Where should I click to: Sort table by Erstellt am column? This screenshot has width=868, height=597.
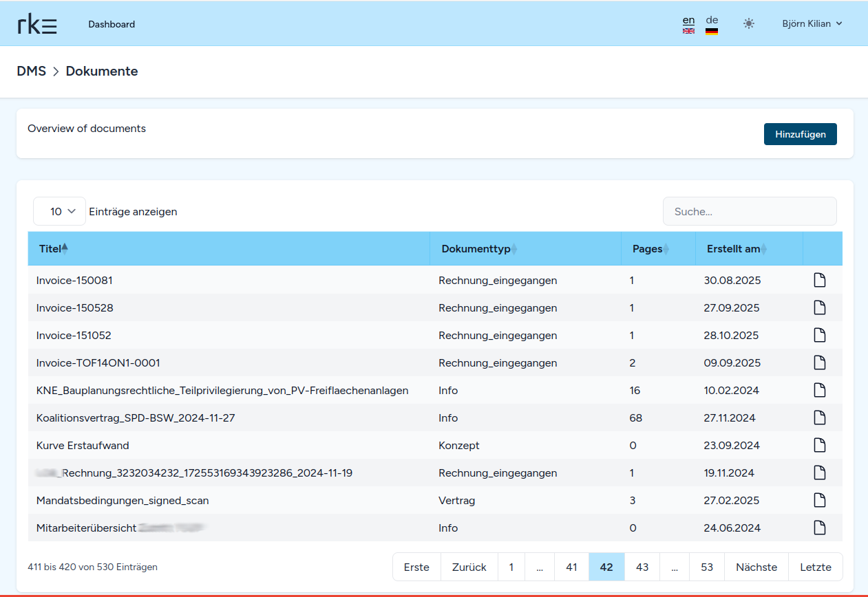(734, 249)
